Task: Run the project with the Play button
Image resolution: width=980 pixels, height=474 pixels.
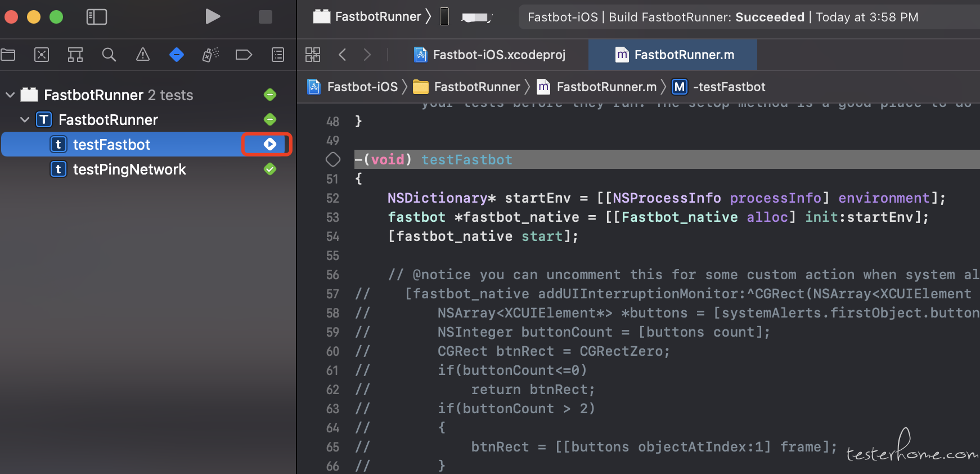Action: click(212, 17)
